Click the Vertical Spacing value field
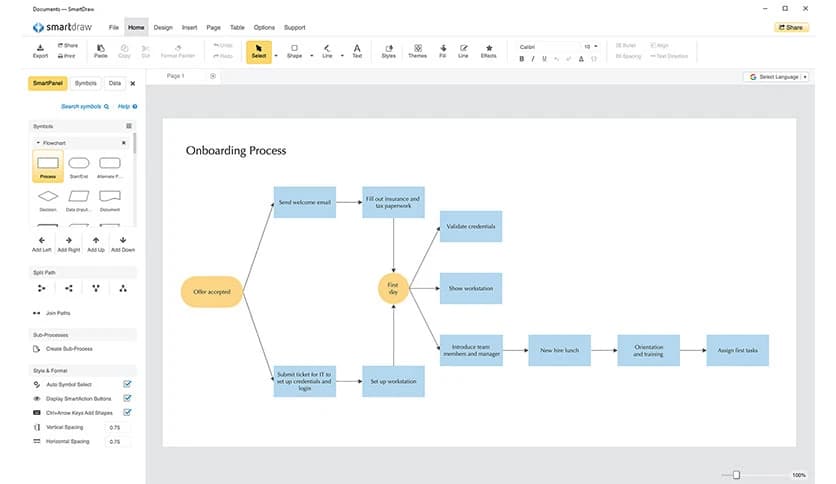 click(x=115, y=427)
